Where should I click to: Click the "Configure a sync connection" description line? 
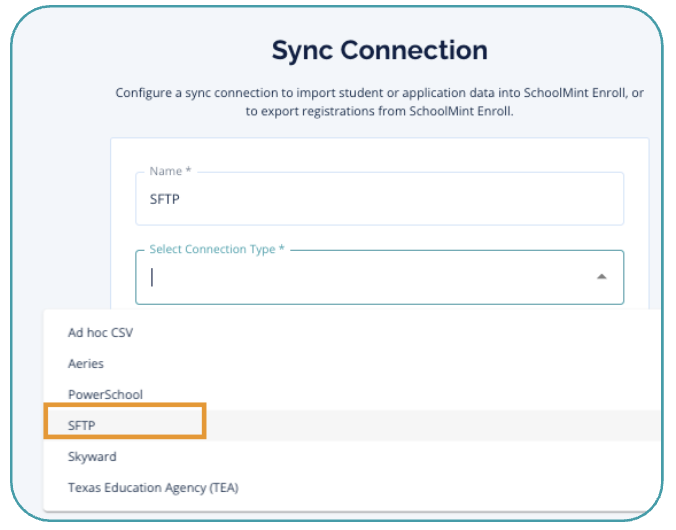point(379,93)
